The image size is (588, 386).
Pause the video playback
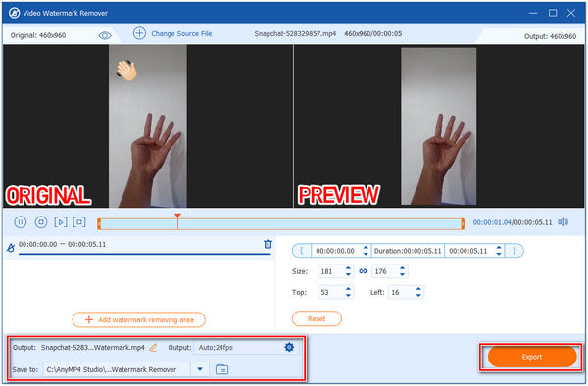pyautogui.click(x=21, y=222)
